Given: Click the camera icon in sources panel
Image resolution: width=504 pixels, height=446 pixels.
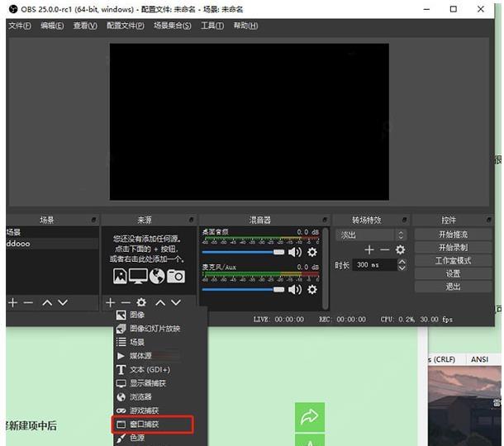Looking at the screenshot, I should click(x=176, y=276).
